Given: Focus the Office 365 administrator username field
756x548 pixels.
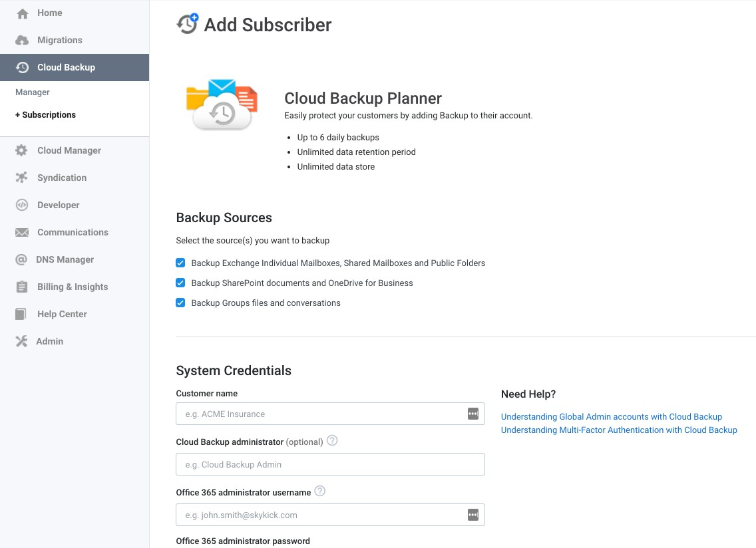Looking at the screenshot, I should point(330,515).
